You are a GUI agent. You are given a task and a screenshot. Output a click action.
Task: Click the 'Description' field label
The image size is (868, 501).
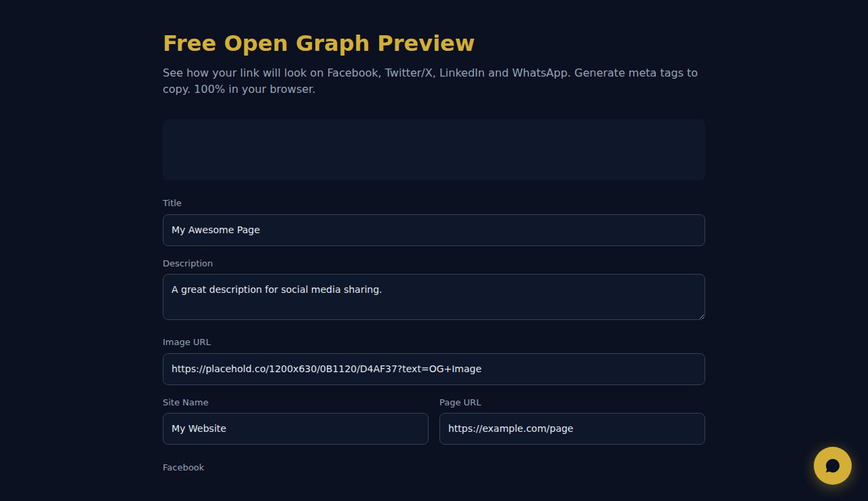tap(188, 263)
